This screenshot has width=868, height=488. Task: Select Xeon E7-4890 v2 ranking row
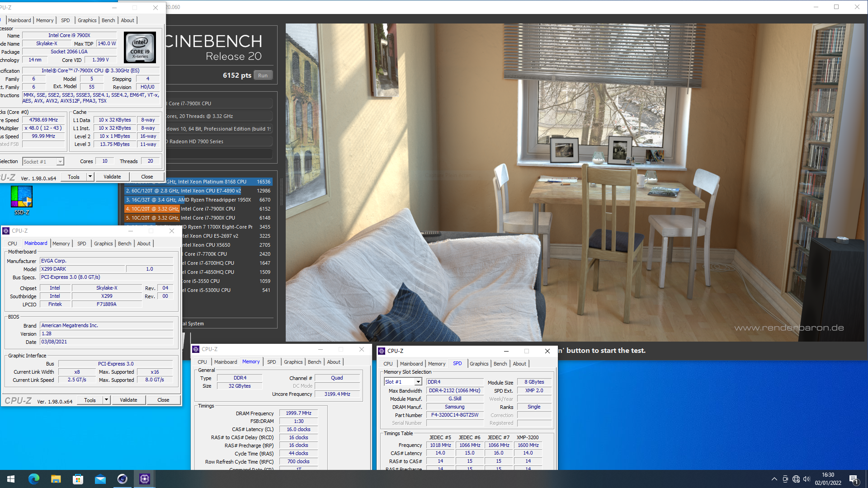coord(198,191)
